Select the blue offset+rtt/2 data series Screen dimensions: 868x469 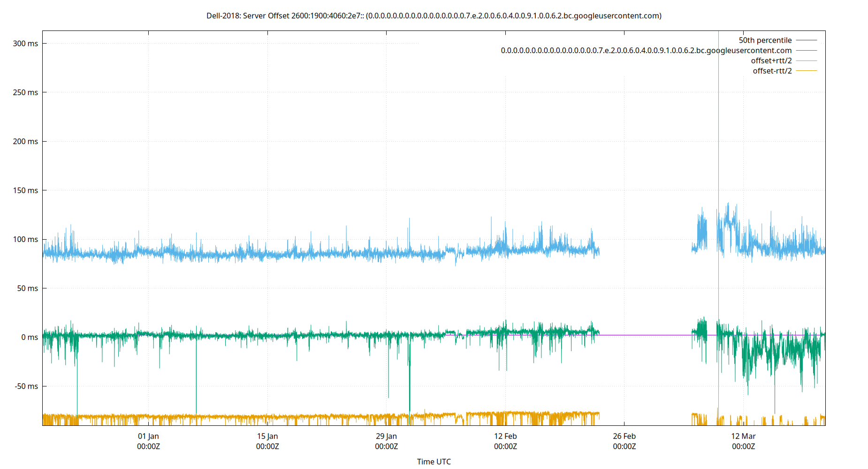[x=282, y=256]
